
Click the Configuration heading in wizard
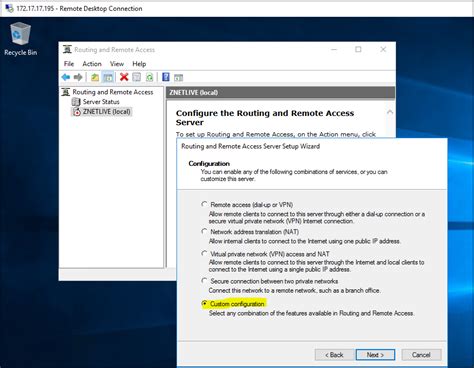point(209,164)
